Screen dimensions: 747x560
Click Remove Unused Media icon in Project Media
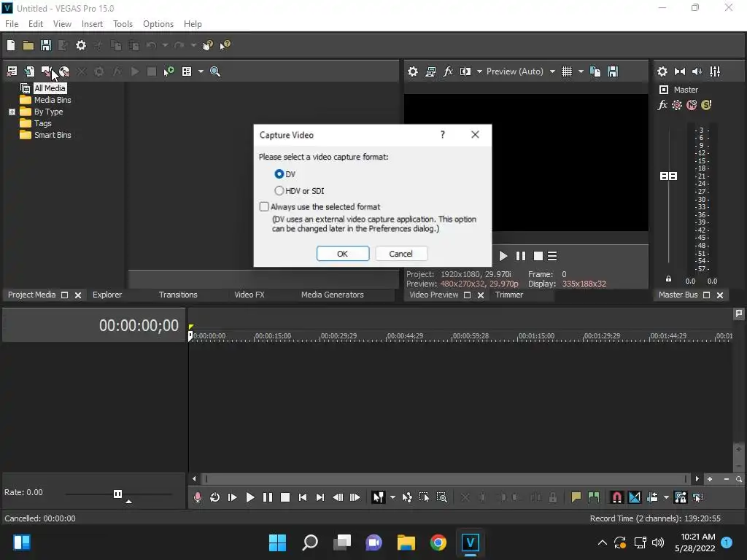click(12, 71)
